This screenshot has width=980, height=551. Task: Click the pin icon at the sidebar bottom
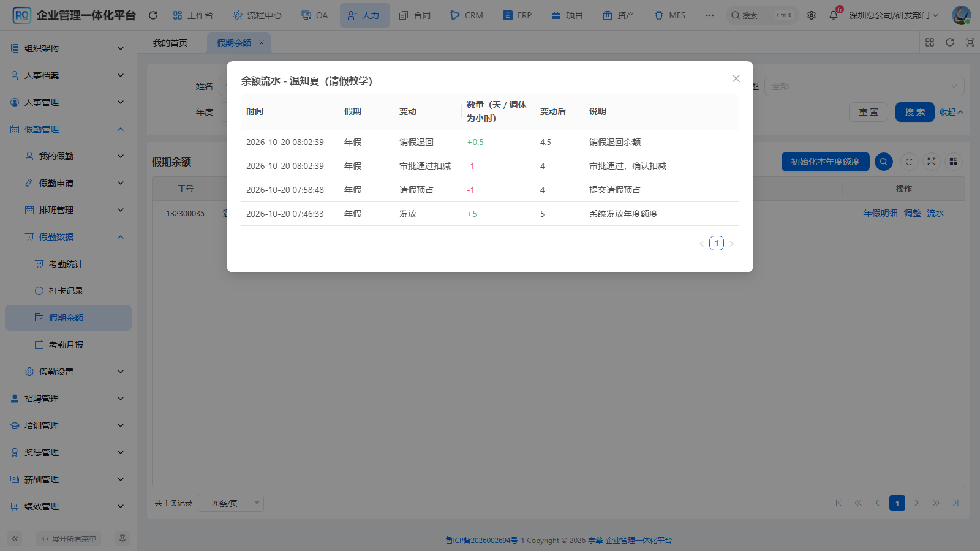point(123,539)
